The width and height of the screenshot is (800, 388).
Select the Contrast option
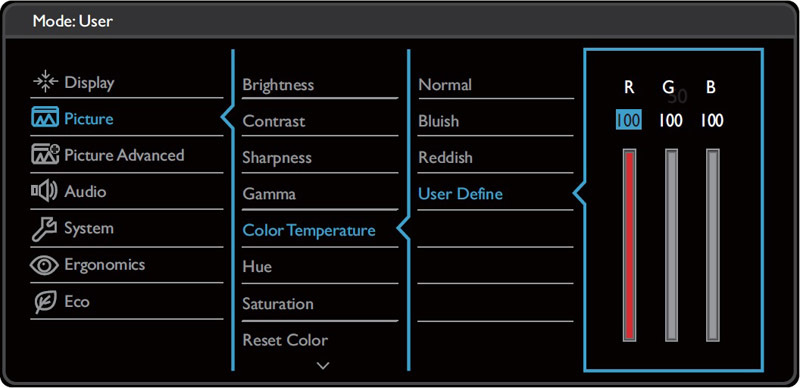click(273, 122)
